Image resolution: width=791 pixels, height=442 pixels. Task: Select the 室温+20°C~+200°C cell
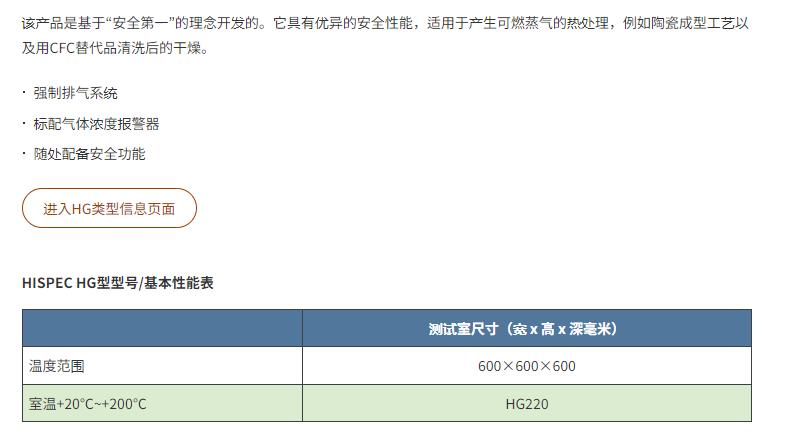coord(162,404)
